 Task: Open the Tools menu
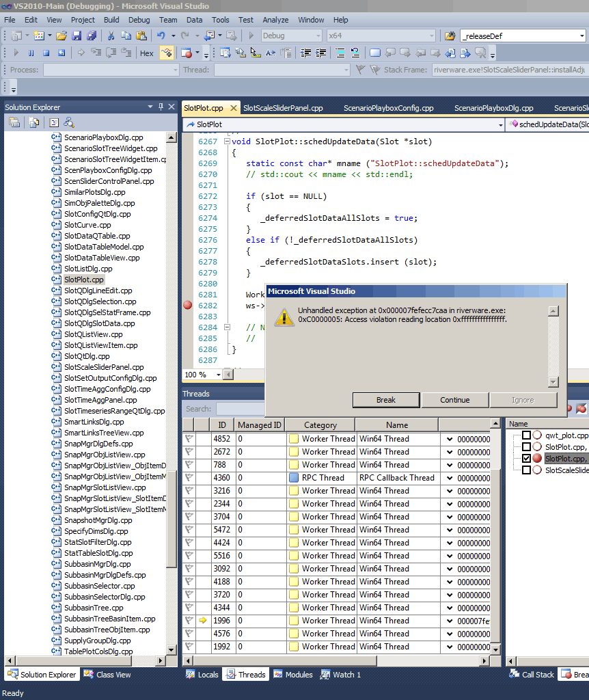pos(221,20)
